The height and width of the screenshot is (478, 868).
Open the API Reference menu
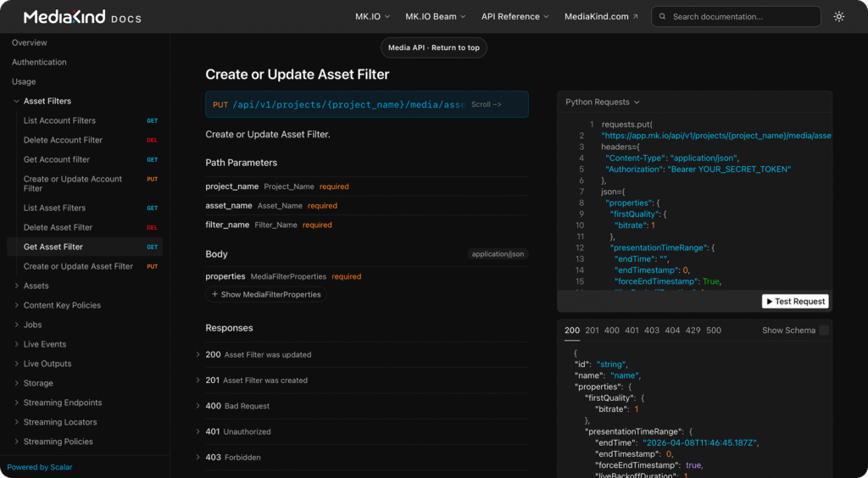point(515,16)
